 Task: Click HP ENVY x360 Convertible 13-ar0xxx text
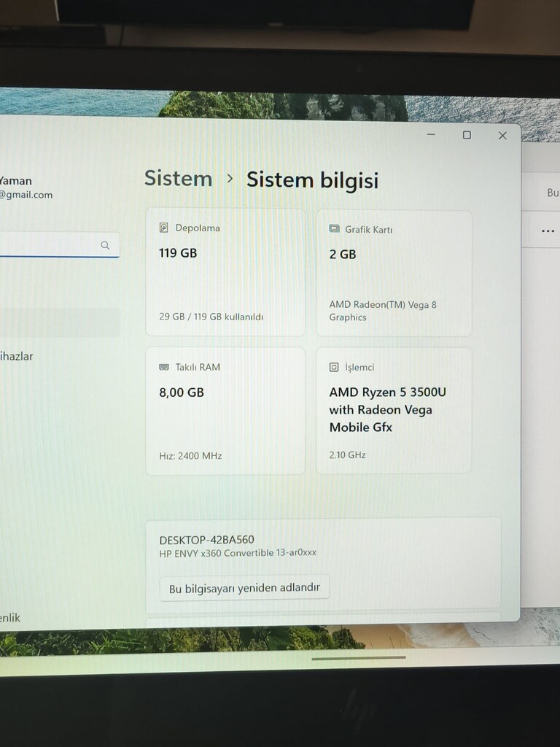coord(238,553)
